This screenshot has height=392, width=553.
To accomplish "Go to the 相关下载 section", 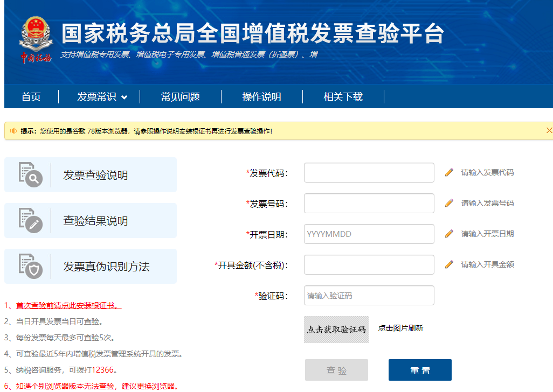I will (x=343, y=96).
